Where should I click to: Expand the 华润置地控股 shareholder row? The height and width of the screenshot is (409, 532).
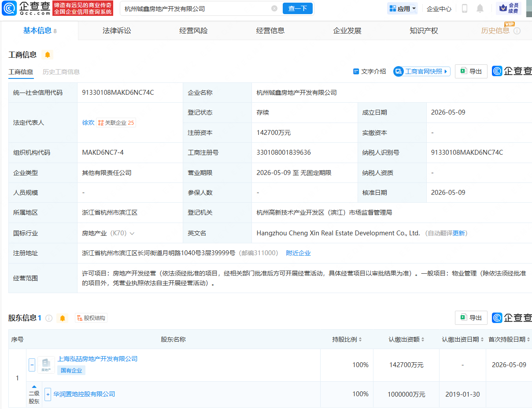(48, 394)
